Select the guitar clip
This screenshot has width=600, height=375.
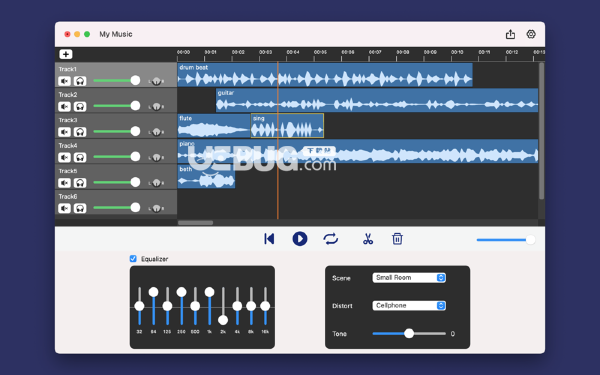click(x=377, y=100)
